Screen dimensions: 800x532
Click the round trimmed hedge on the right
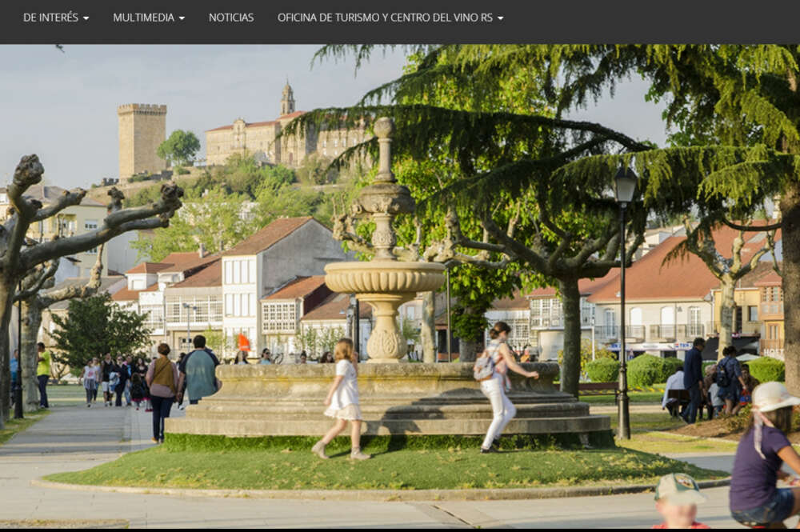(x=646, y=371)
